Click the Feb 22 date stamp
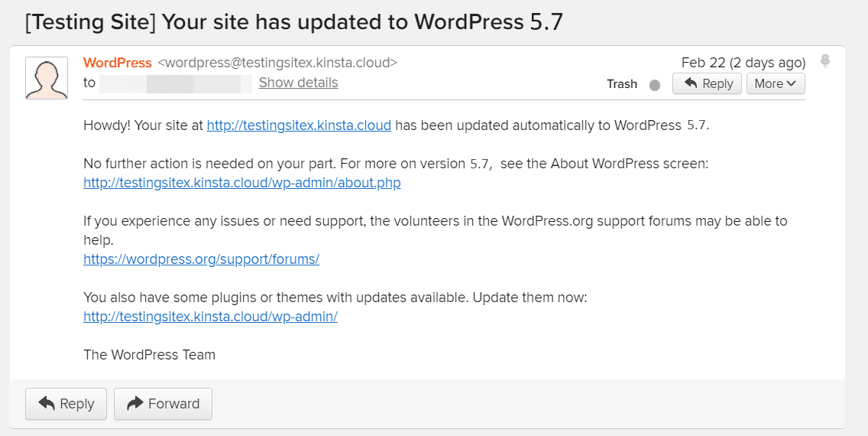The height and width of the screenshot is (436, 868). click(743, 63)
